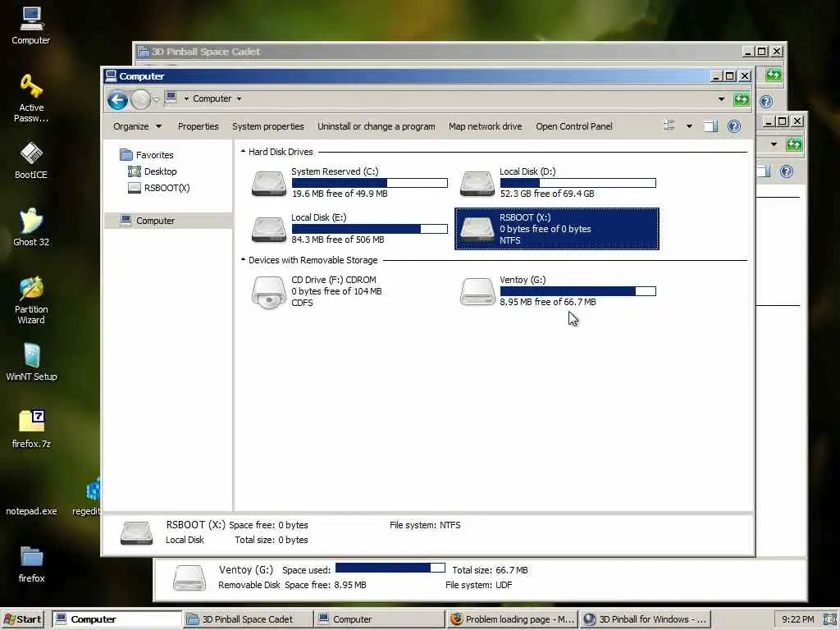The image size is (840, 630).
Task: Click Uninstall or change a program
Action: (376, 126)
